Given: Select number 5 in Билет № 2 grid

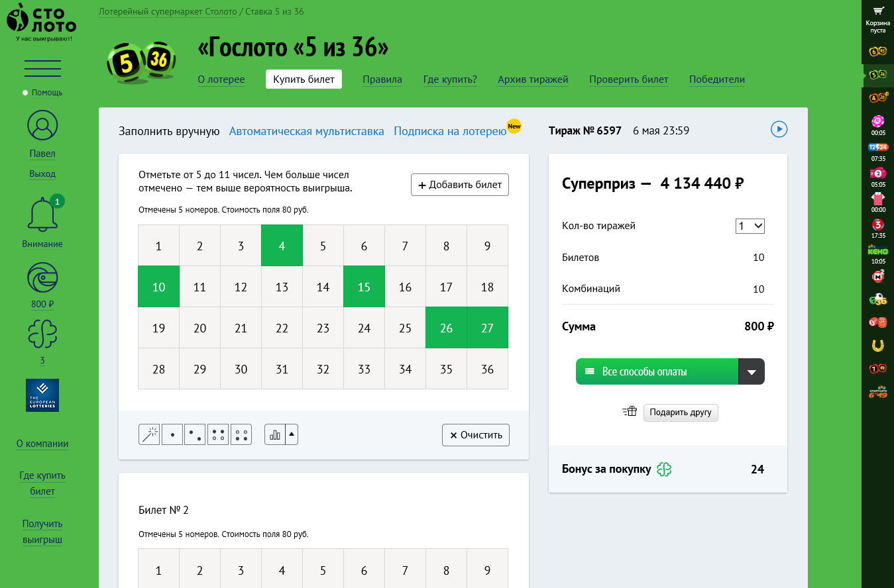Looking at the screenshot, I should tap(323, 569).
